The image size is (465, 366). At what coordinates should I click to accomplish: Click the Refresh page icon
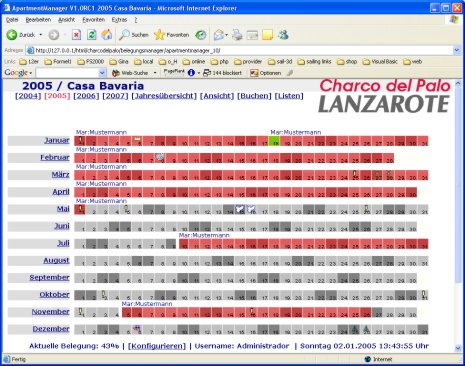pyautogui.click(x=92, y=35)
